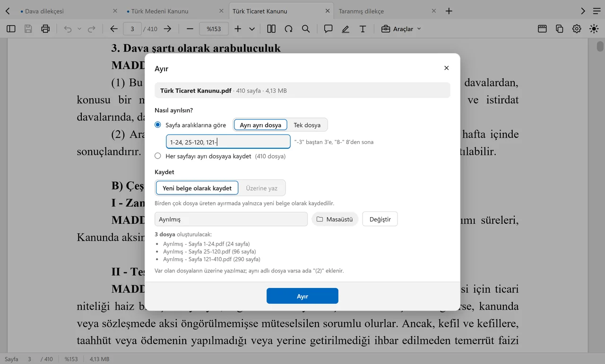Open the page layout view icon

click(x=271, y=29)
